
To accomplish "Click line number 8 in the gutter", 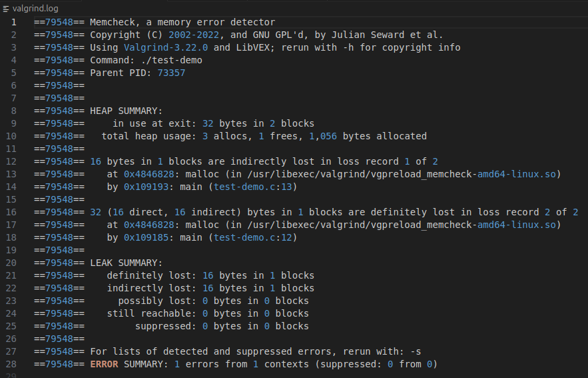I will click(x=13, y=111).
